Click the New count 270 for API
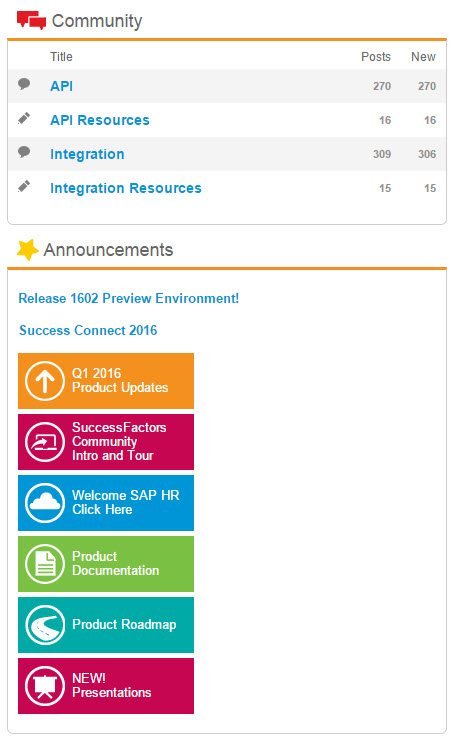Image resolution: width=475 pixels, height=736 pixels. 427,86
